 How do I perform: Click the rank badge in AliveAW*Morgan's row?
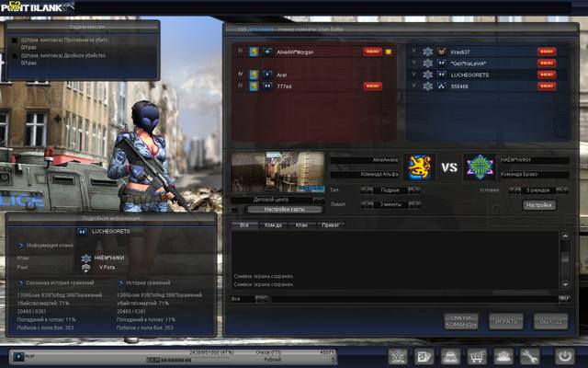point(267,52)
